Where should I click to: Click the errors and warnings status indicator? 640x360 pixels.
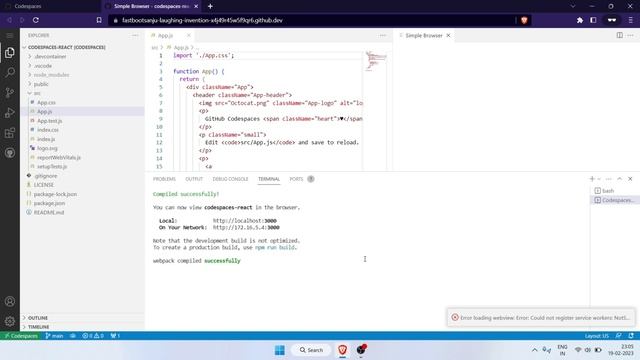coord(93,336)
